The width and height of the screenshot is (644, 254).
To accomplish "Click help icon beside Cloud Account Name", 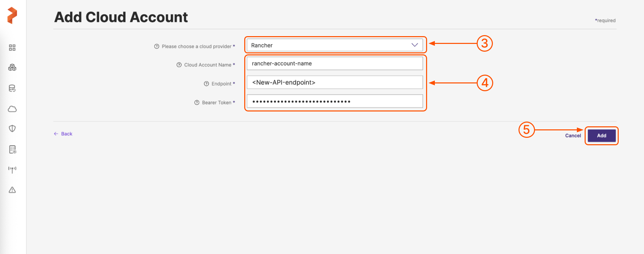I will (179, 65).
